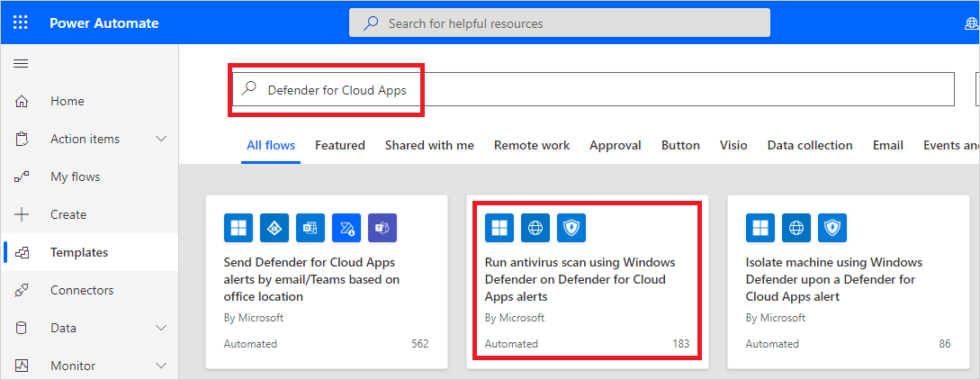Open the Shared with me tab

pyautogui.click(x=429, y=146)
